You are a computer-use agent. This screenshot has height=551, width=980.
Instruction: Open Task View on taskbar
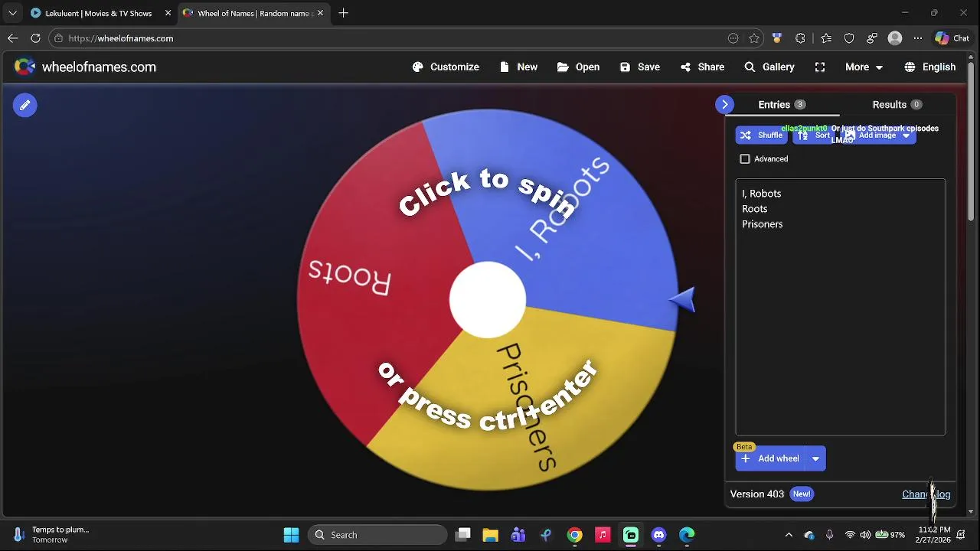pos(462,535)
